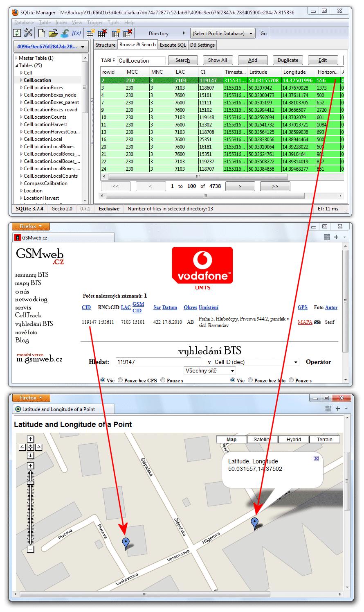Click the map zoom in plus button
364x612 pixels.
(x=30, y=465)
